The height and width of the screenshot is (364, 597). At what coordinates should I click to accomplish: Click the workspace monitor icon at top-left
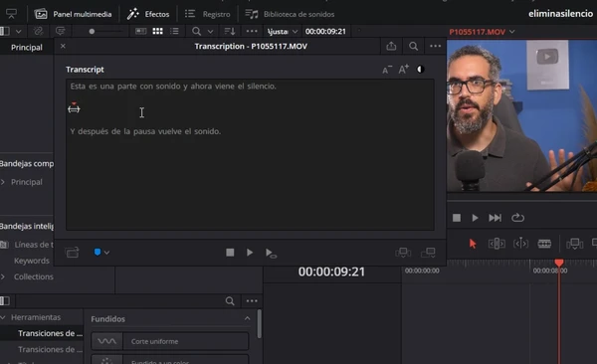11,14
